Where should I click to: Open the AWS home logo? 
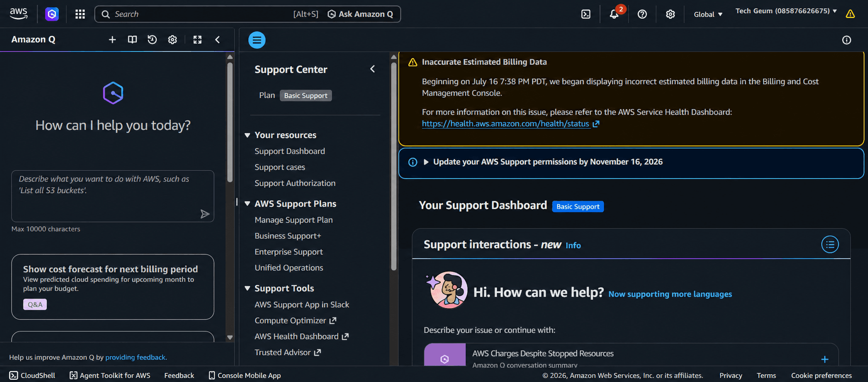[18, 14]
